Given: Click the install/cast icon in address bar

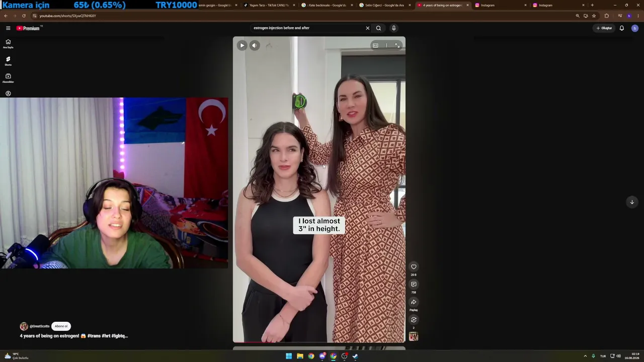Looking at the screenshot, I should tap(586, 16).
